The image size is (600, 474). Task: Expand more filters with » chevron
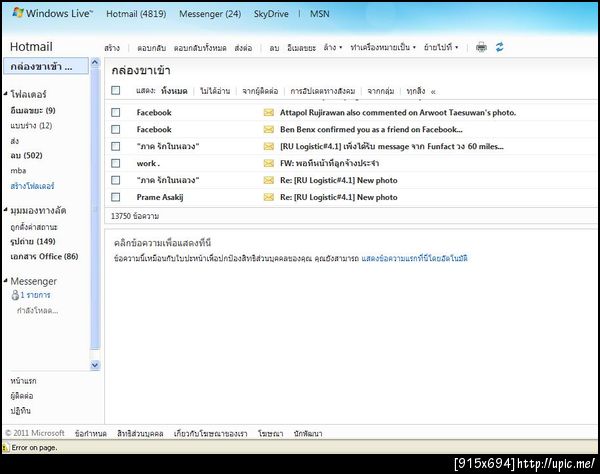tap(433, 92)
